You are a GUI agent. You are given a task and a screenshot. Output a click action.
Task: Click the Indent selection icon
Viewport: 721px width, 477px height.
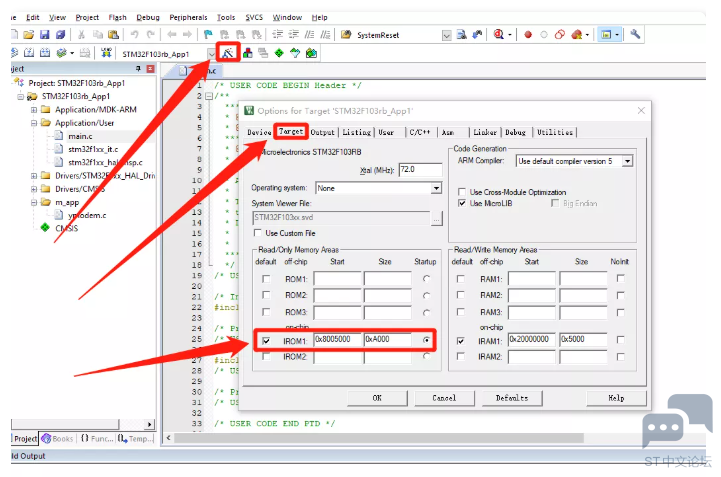point(278,34)
